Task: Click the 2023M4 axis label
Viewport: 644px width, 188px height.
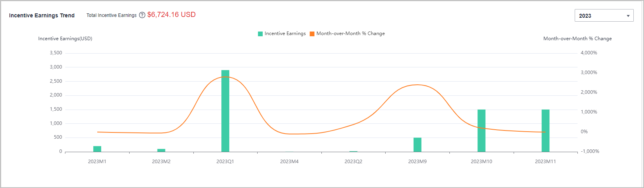Action: [290, 162]
